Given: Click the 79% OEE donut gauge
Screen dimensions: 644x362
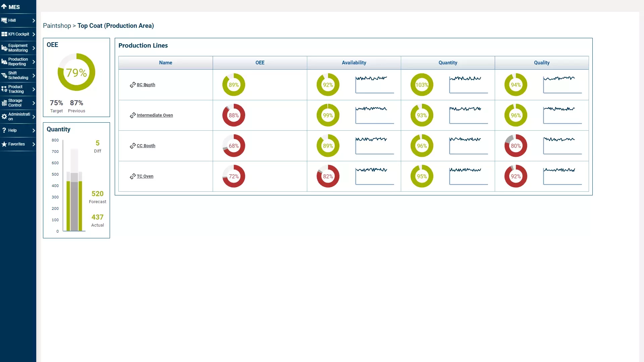Looking at the screenshot, I should point(76,72).
